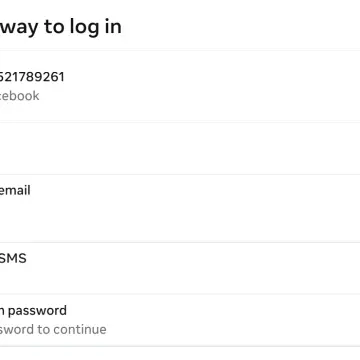The width and height of the screenshot is (360, 360).
Task: Click the word 'continue' in password subtitle
Action: pyautogui.click(x=80, y=329)
